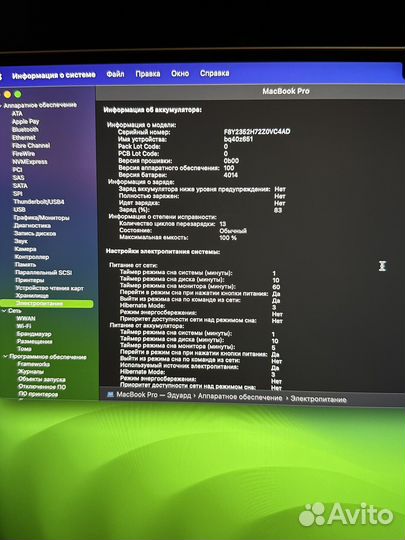The width and height of the screenshot is (405, 540).
Task: Select WWAN under Сеть
Action: point(26,319)
